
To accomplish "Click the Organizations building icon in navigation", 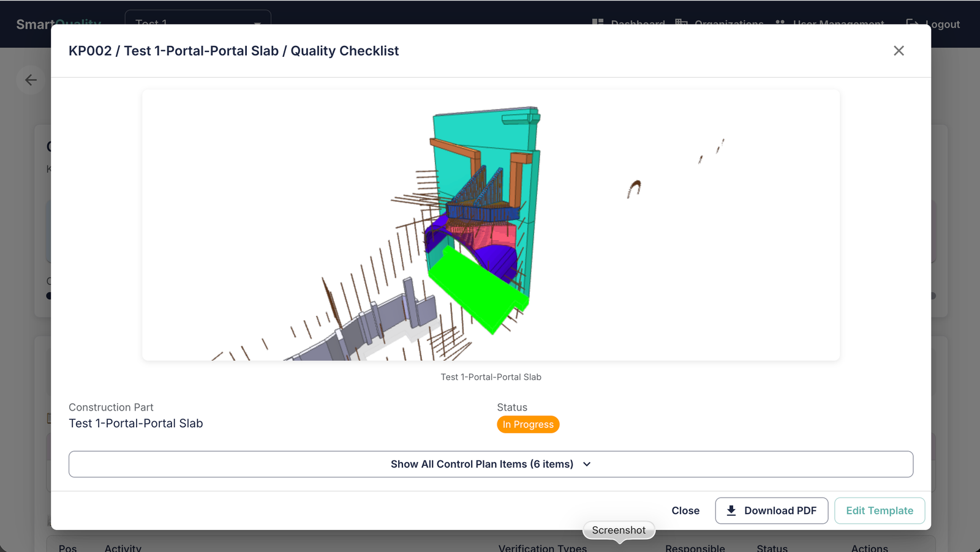I will click(x=681, y=22).
